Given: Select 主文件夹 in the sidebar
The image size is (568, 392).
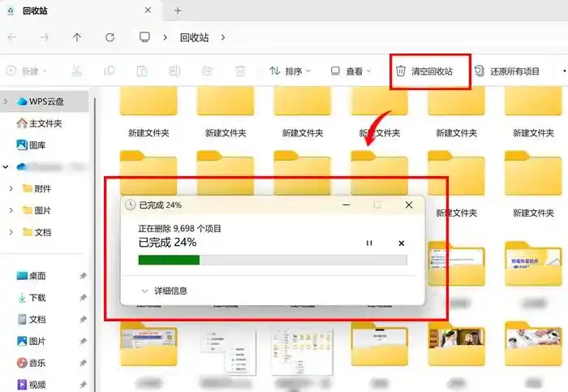Looking at the screenshot, I should (x=39, y=123).
